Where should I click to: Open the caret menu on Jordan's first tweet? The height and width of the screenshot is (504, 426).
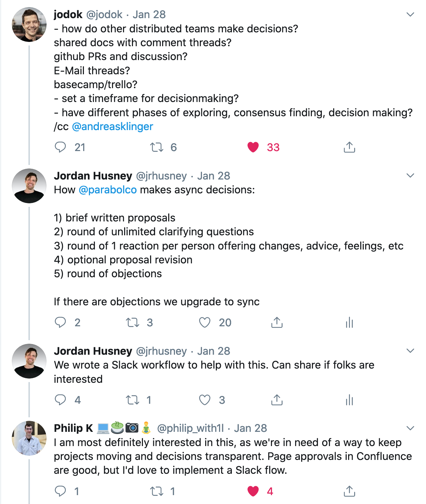coord(410,175)
